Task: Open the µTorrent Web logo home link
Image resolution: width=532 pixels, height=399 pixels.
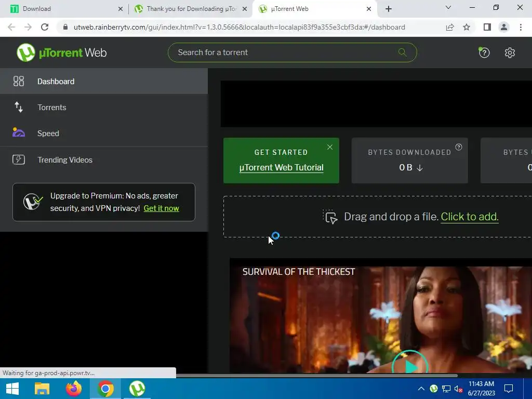Action: pyautogui.click(x=61, y=52)
